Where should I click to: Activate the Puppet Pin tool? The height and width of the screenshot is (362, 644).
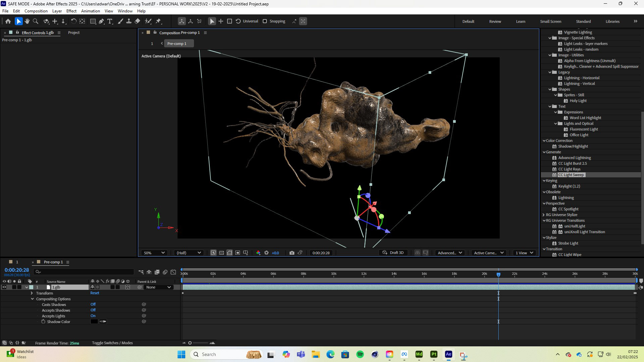click(x=158, y=21)
